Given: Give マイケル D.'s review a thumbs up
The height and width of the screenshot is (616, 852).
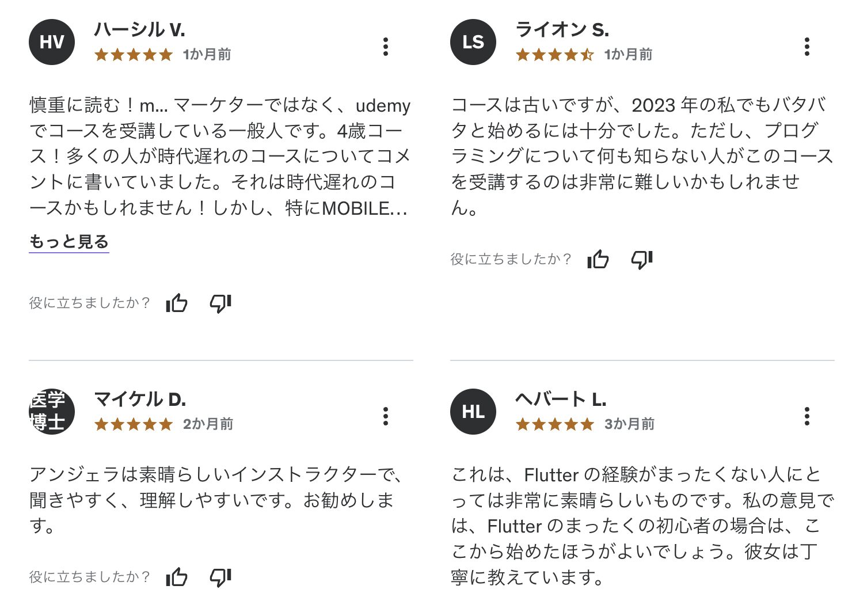Looking at the screenshot, I should (177, 576).
